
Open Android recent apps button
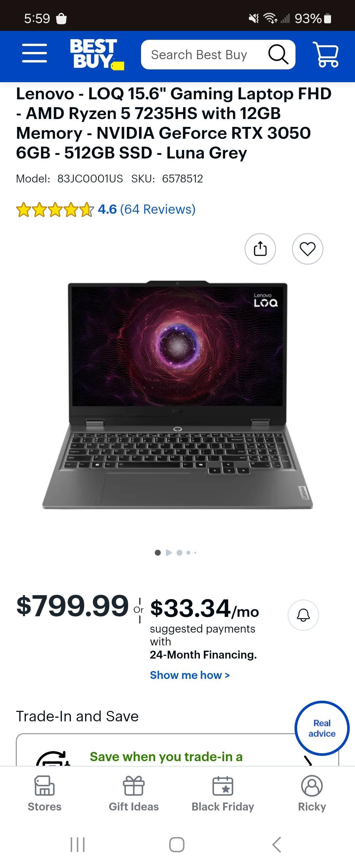[x=78, y=844]
